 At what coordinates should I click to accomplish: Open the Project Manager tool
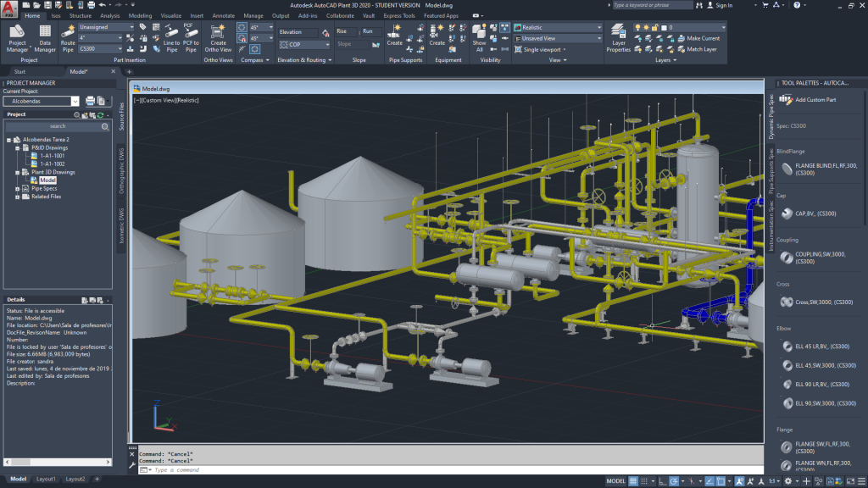17,38
